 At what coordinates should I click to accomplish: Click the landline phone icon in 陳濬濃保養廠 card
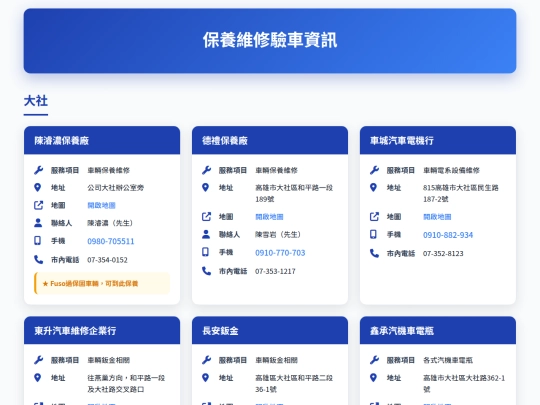click(x=38, y=259)
